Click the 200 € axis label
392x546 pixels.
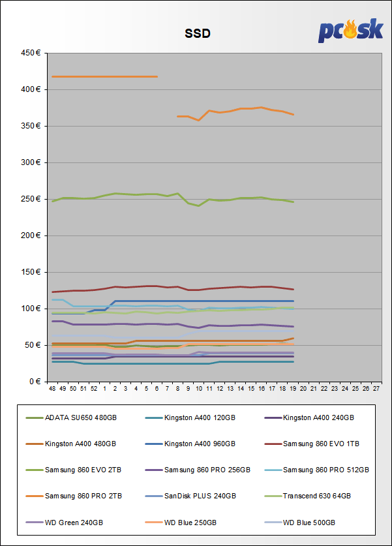click(x=31, y=235)
